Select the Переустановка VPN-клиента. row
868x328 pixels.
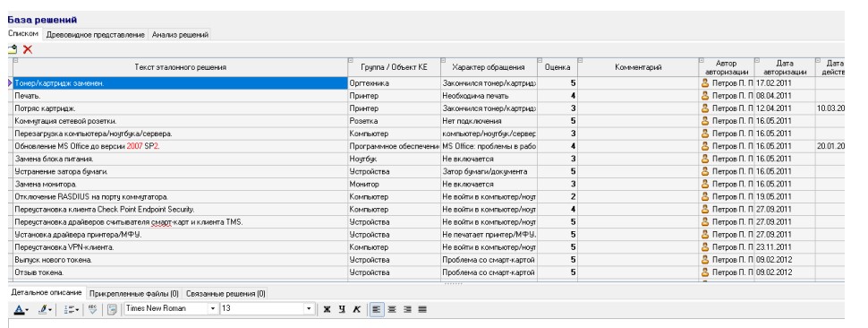(180, 247)
